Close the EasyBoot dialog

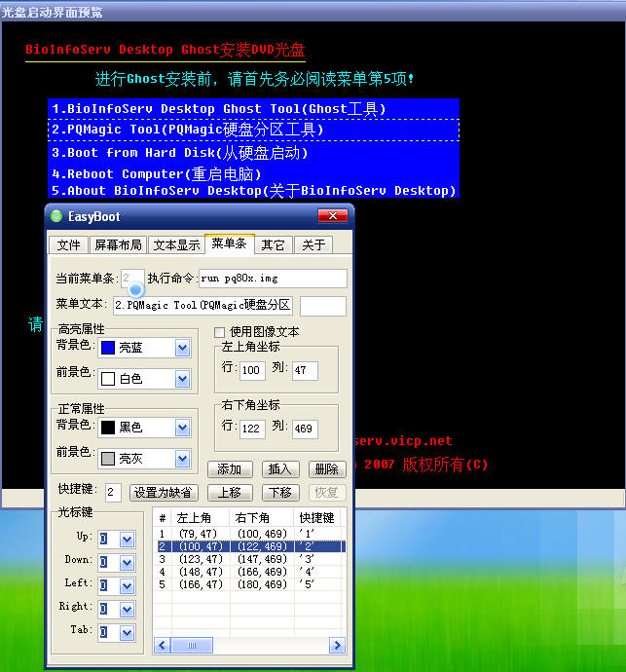(x=333, y=216)
